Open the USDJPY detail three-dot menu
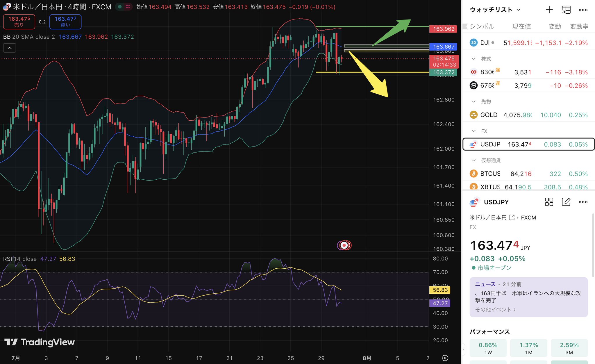The width and height of the screenshot is (595, 364). click(x=583, y=202)
